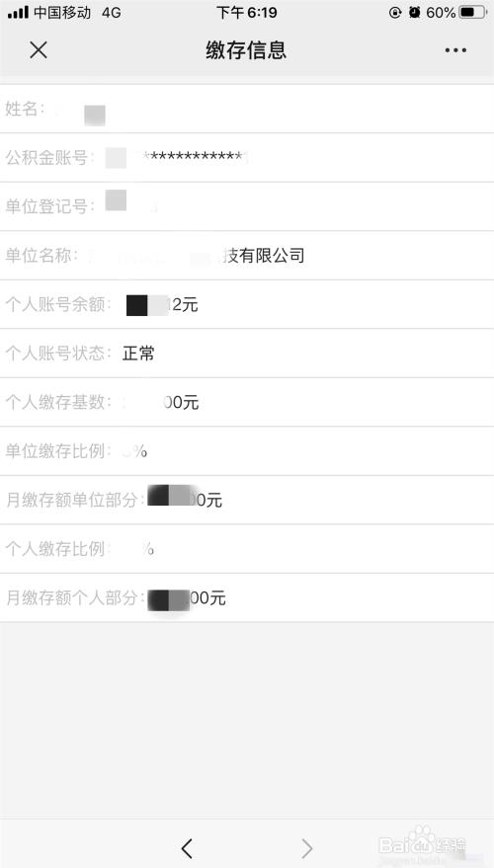Close the 缴存信息 page with X icon

[x=39, y=49]
